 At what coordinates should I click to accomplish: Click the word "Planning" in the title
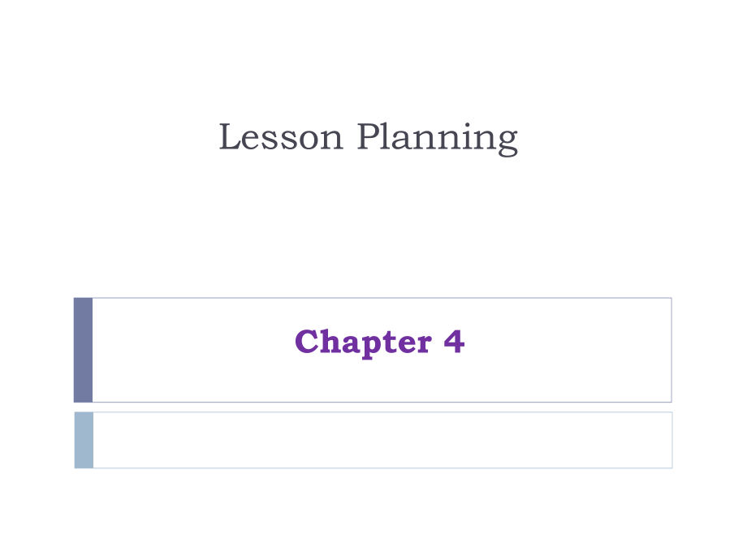[x=437, y=139]
